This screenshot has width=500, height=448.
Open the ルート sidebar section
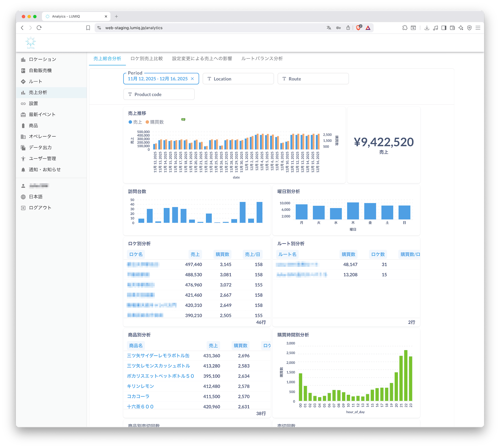pos(35,81)
